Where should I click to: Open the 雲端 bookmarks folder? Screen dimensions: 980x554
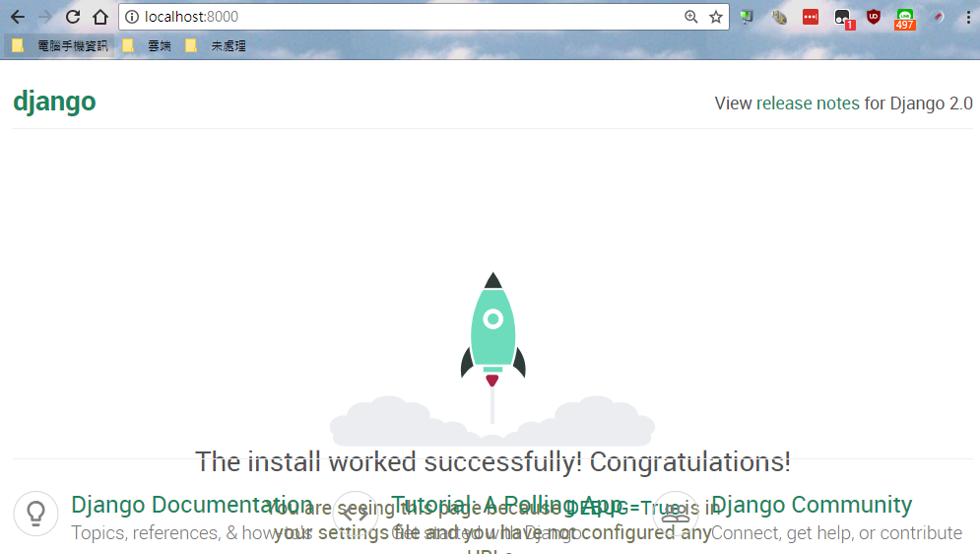coord(147,45)
